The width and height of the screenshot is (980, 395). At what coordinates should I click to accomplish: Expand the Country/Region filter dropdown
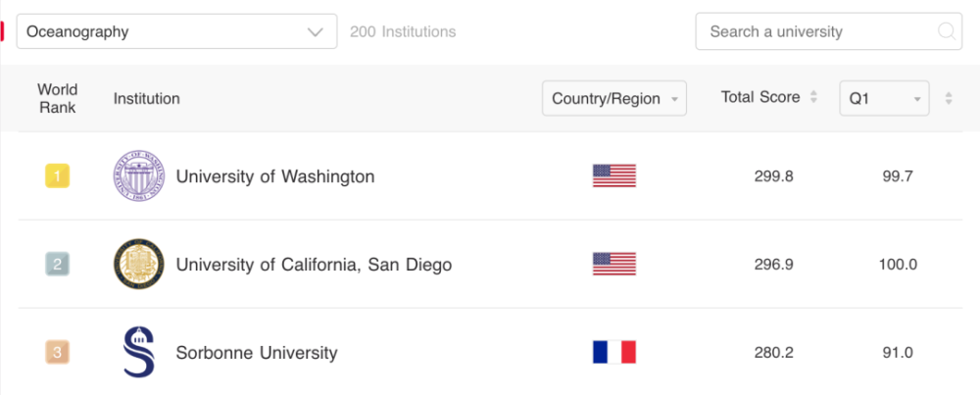[614, 98]
